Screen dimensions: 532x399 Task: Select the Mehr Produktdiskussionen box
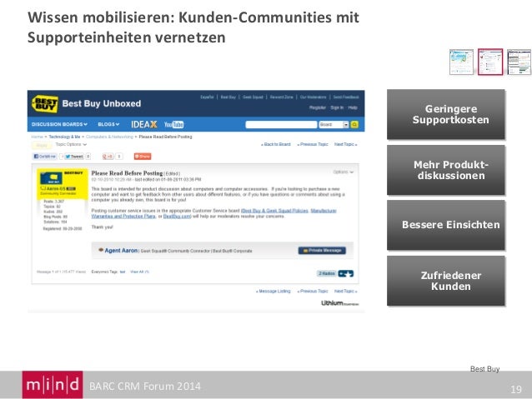446,170
